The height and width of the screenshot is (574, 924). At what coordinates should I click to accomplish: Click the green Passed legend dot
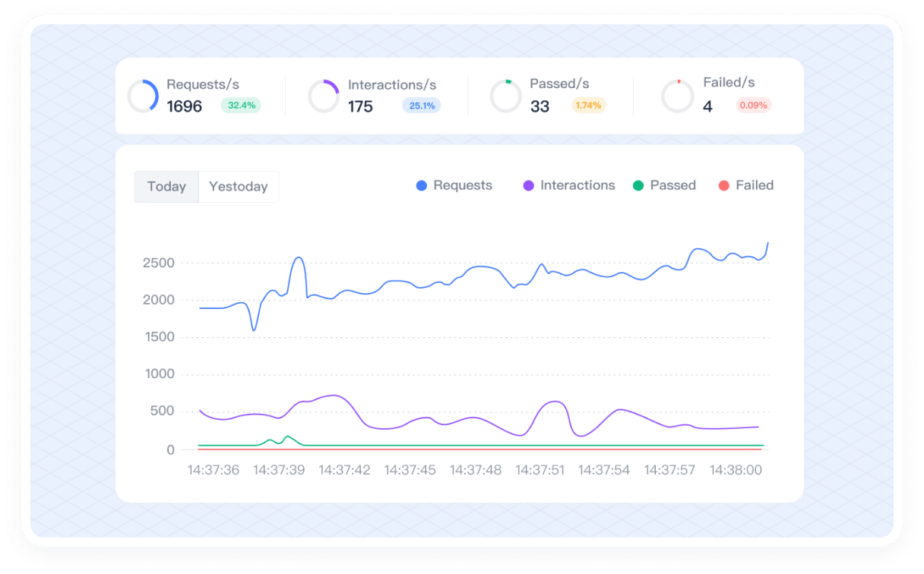pyautogui.click(x=638, y=186)
